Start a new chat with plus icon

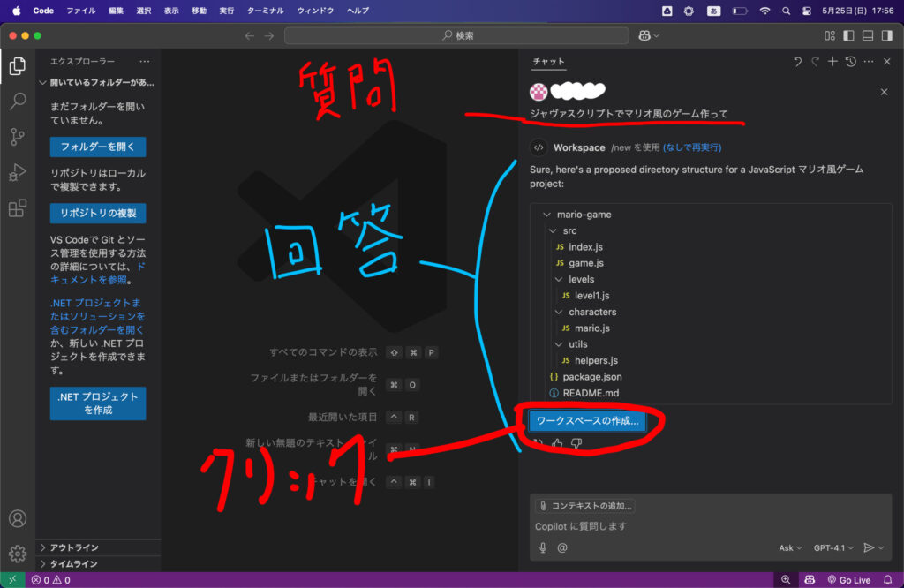832,61
